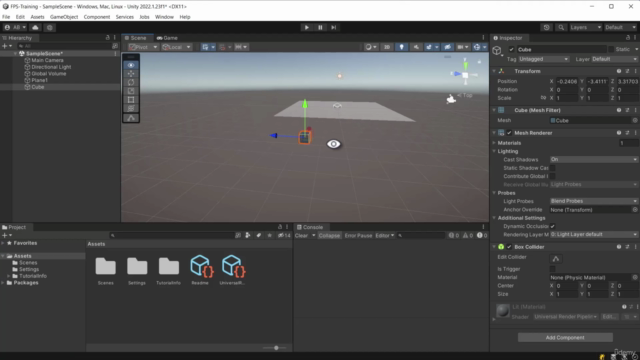Click the global Search magnifier icon
The width and height of the screenshot is (640, 360).
561,27
